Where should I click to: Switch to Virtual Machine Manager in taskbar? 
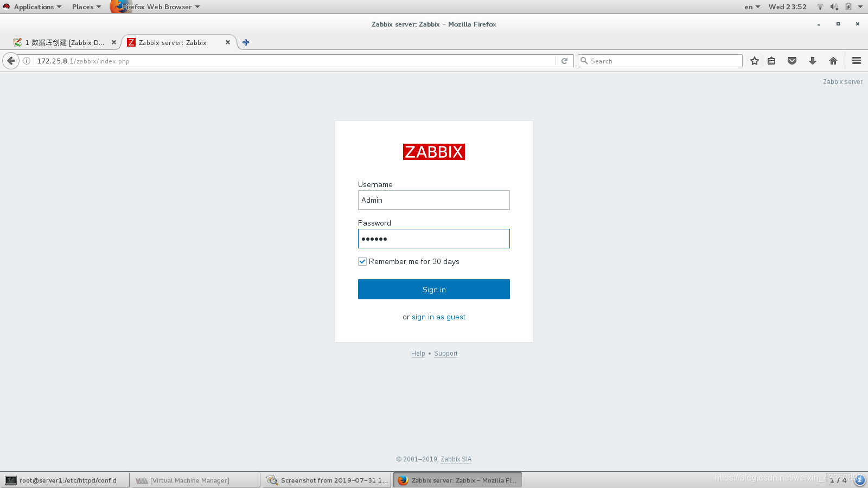click(x=196, y=480)
